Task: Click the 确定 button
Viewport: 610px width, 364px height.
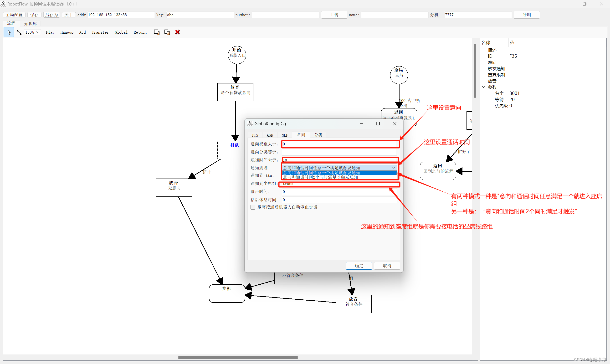Action: [x=359, y=266]
